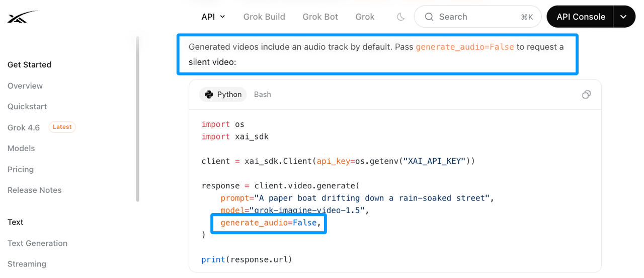Click the print(response.url) code line

247,260
